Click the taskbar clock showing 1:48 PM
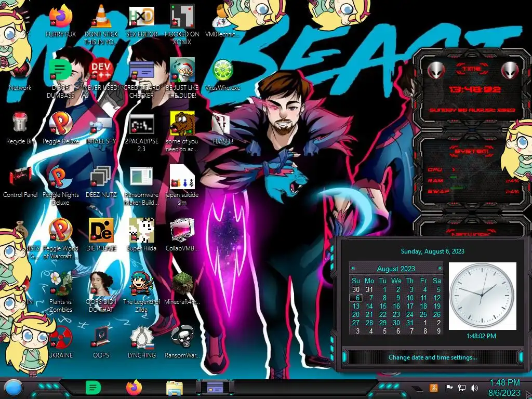This screenshot has height=399, width=532. 504,388
